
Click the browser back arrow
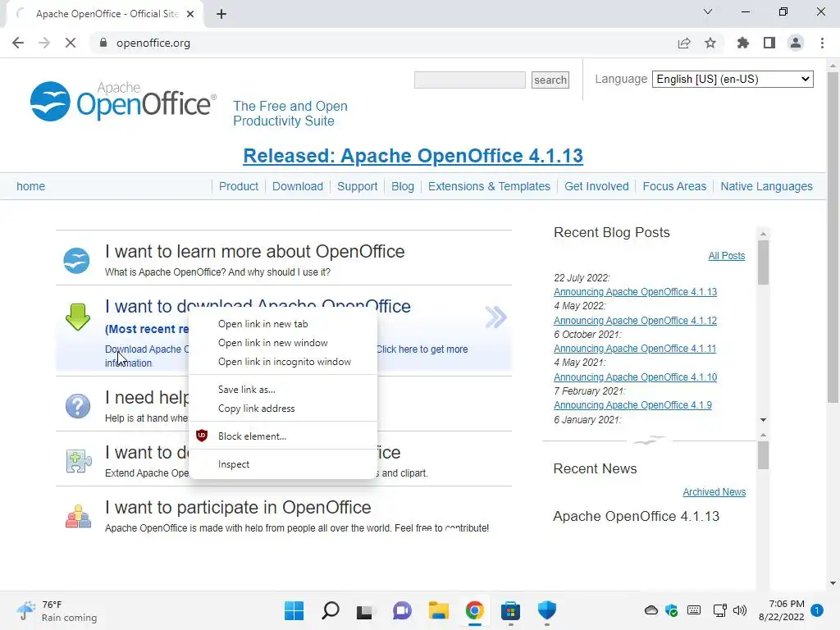(x=18, y=43)
